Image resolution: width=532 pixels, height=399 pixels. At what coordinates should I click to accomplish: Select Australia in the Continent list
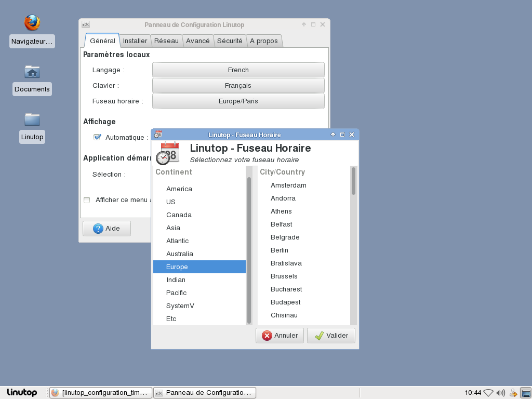[199, 254]
